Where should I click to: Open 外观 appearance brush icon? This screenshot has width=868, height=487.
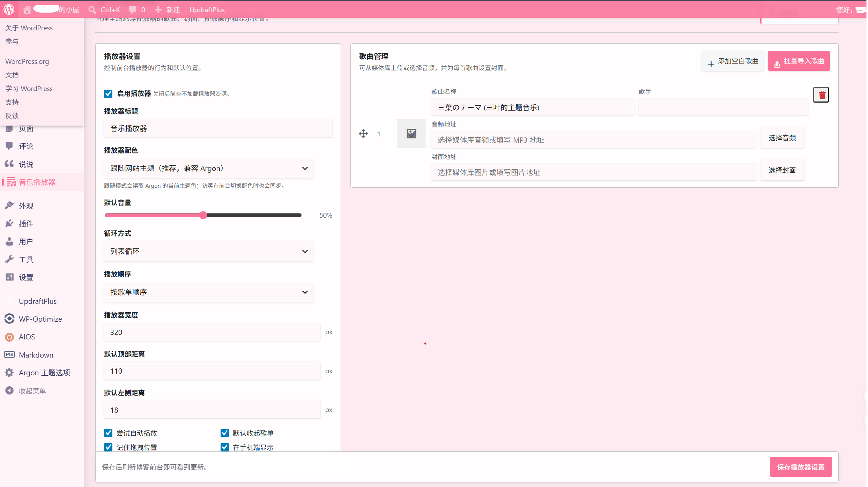tap(9, 205)
